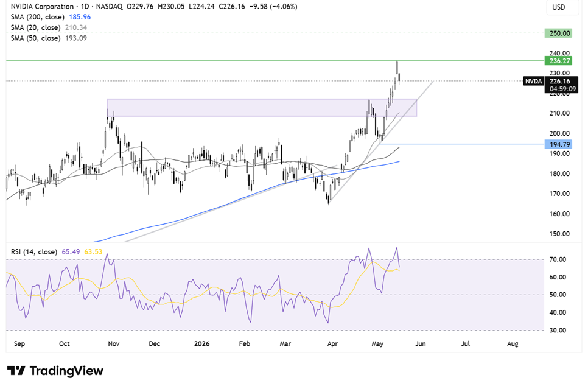Click the 240.00 price axis label
The image size is (588, 389).
(x=559, y=53)
